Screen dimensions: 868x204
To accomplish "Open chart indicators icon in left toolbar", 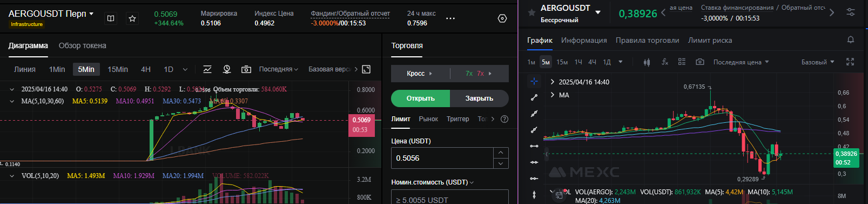I will (x=207, y=69).
